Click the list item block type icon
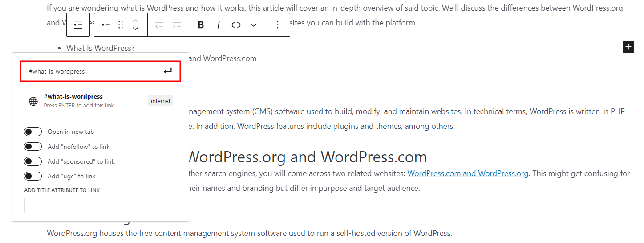 point(105,25)
